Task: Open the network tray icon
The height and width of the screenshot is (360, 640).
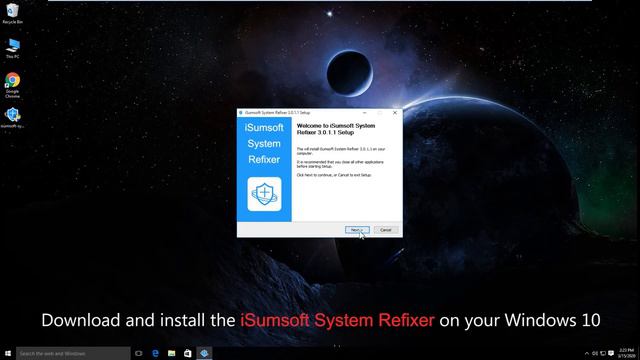Action: [x=603, y=353]
